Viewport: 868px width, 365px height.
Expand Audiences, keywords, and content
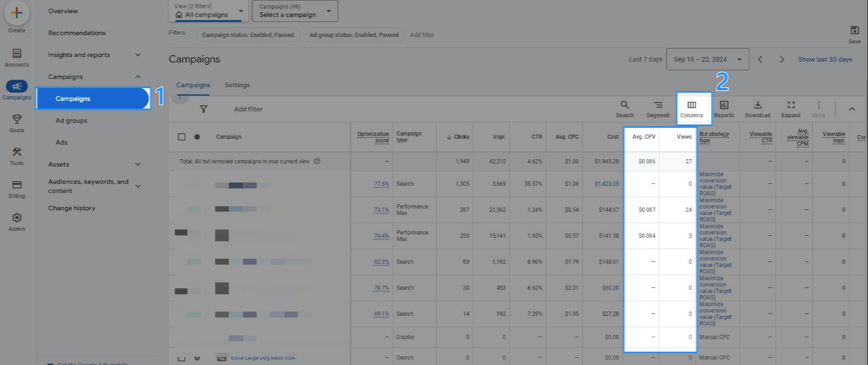138,186
